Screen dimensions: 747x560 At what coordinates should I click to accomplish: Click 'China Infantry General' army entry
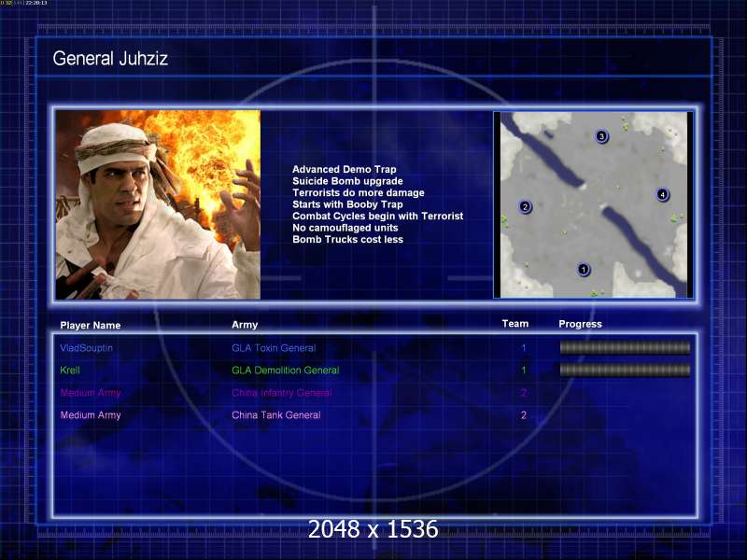tap(282, 393)
